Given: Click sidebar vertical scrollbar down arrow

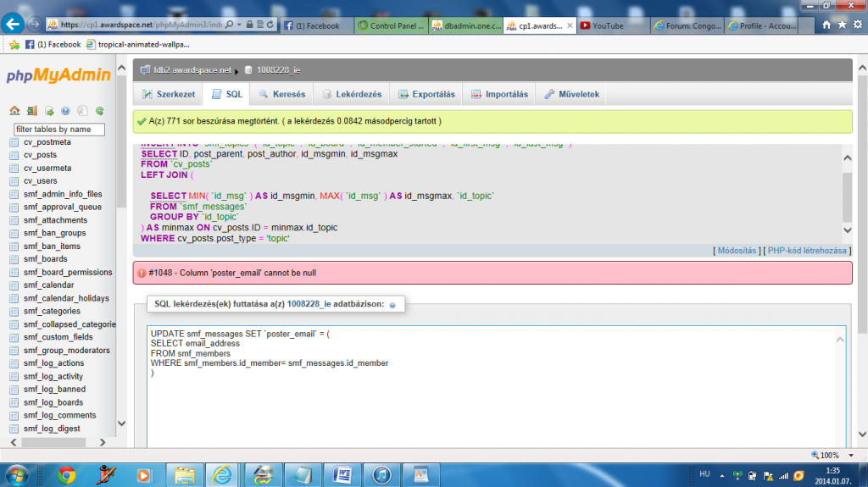Looking at the screenshot, I should 122,423.
